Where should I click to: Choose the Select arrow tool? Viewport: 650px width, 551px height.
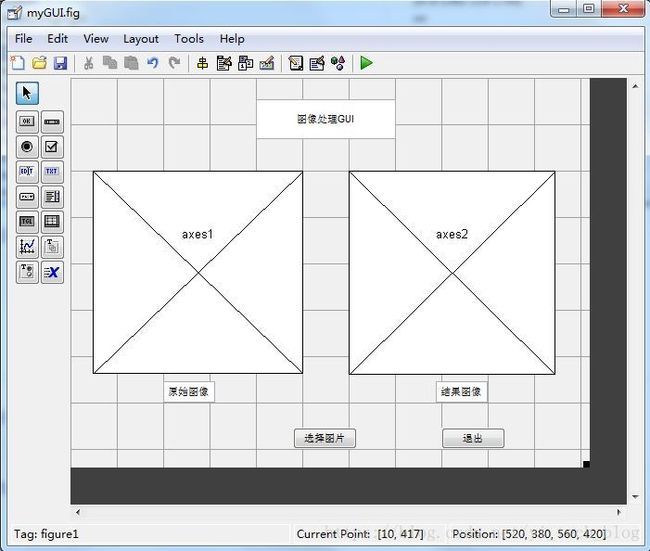27,93
